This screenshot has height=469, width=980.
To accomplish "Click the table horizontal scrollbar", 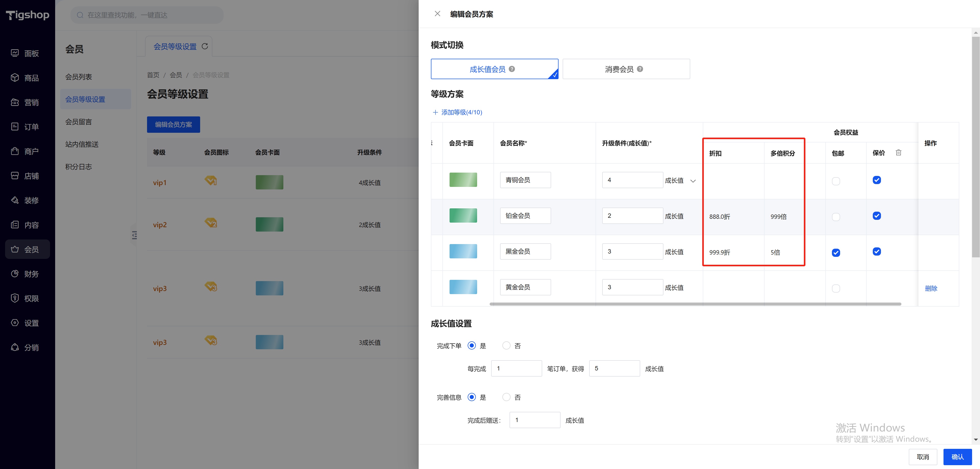I will pos(695,304).
